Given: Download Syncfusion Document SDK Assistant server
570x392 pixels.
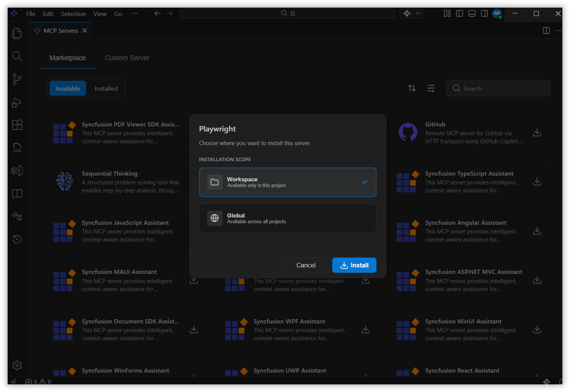Looking at the screenshot, I should tap(194, 329).
